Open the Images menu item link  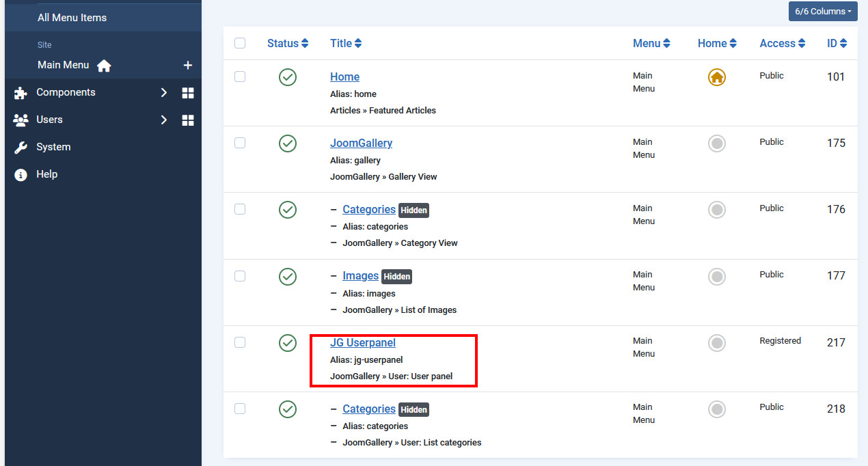[x=361, y=275]
